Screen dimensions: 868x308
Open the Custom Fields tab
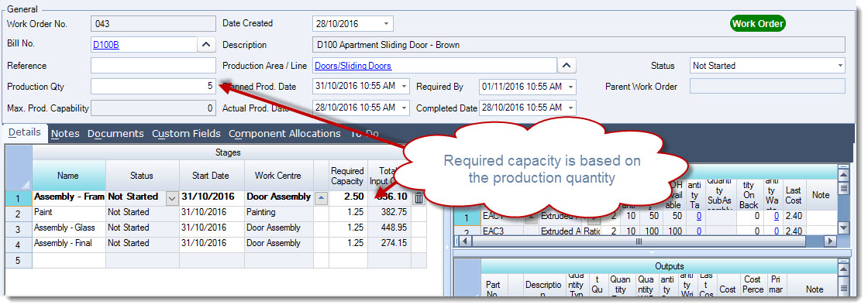[x=186, y=134]
